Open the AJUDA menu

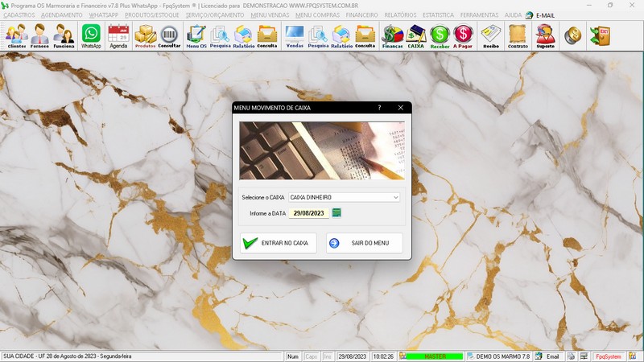click(x=513, y=14)
